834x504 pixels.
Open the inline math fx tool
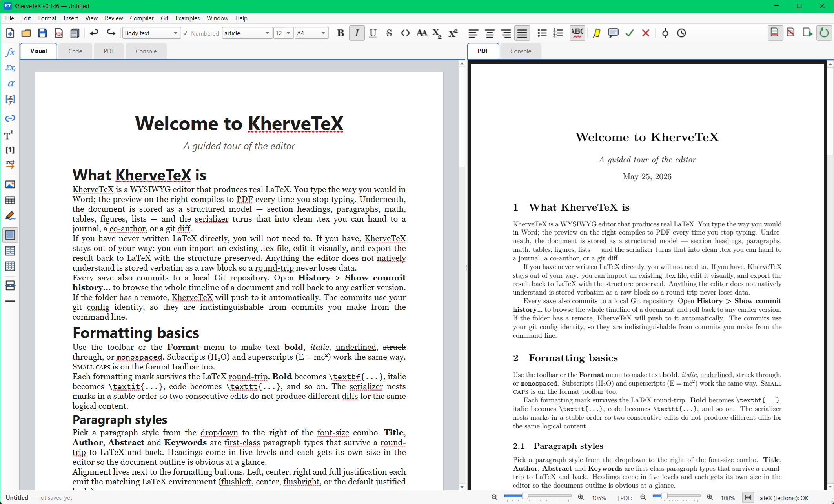[x=10, y=52]
